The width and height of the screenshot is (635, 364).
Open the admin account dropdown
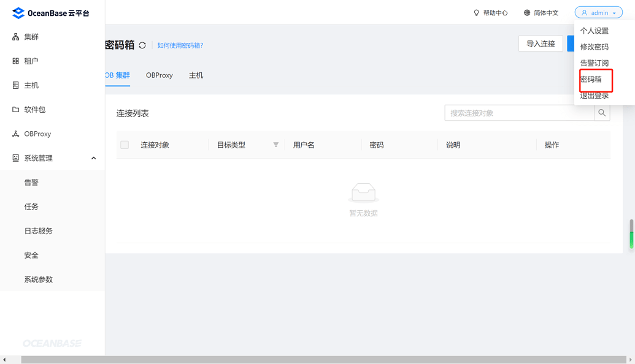tap(598, 12)
